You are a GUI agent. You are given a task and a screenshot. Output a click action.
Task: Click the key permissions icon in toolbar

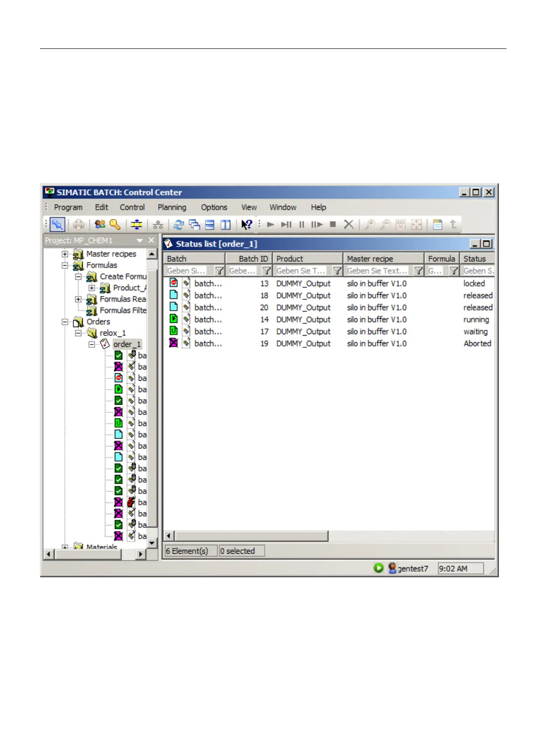(x=115, y=225)
